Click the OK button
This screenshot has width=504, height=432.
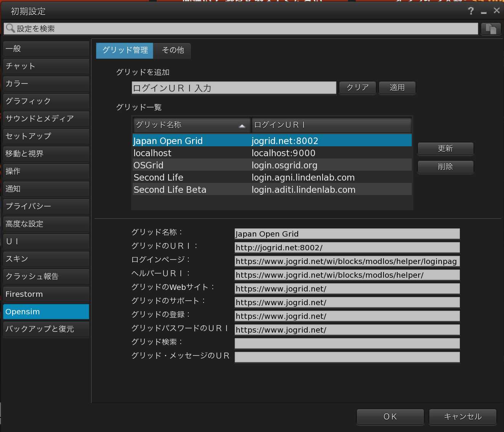pyautogui.click(x=390, y=417)
